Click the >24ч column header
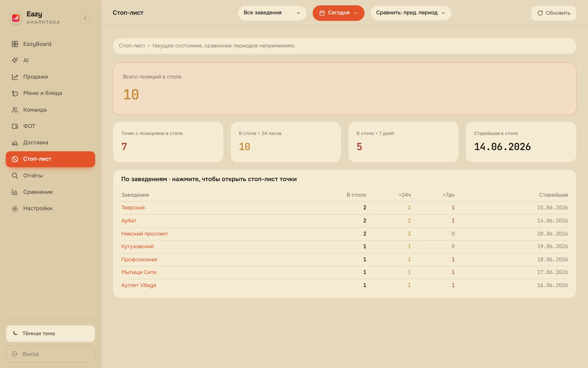 click(x=404, y=195)
